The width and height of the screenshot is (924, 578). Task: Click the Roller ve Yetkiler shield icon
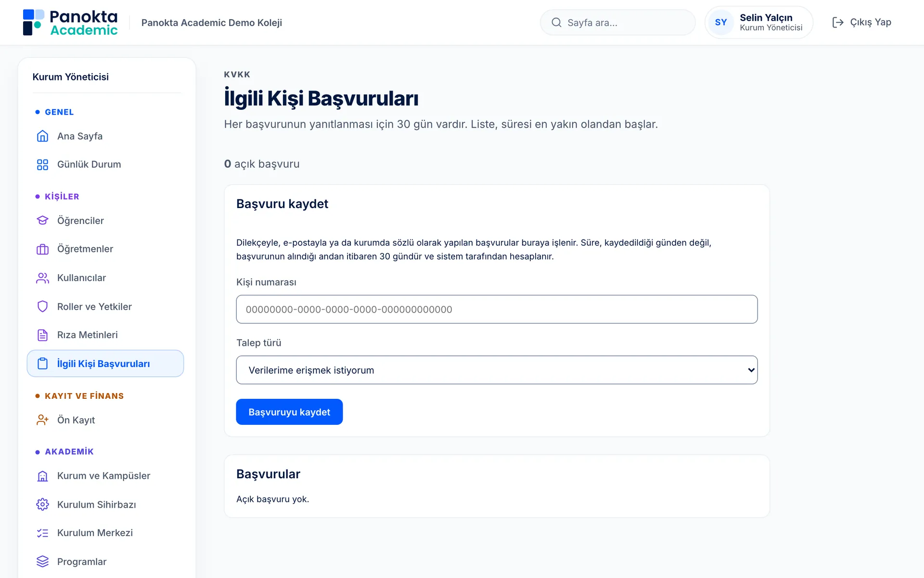tap(42, 306)
